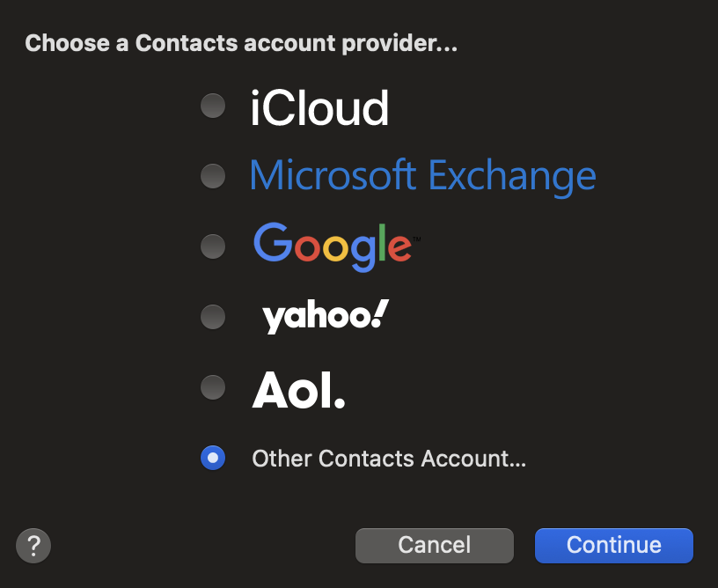Click the iCloud logo text

(319, 107)
